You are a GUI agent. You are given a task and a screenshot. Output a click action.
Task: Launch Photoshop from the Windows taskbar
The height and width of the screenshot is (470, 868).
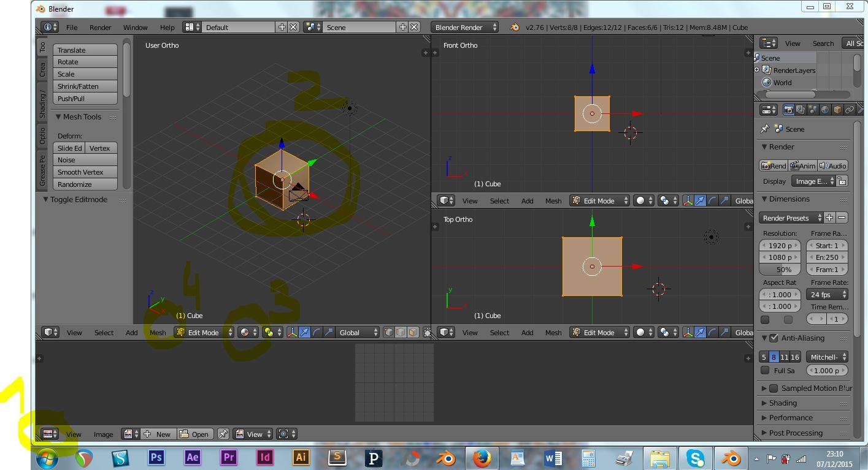pos(156,457)
